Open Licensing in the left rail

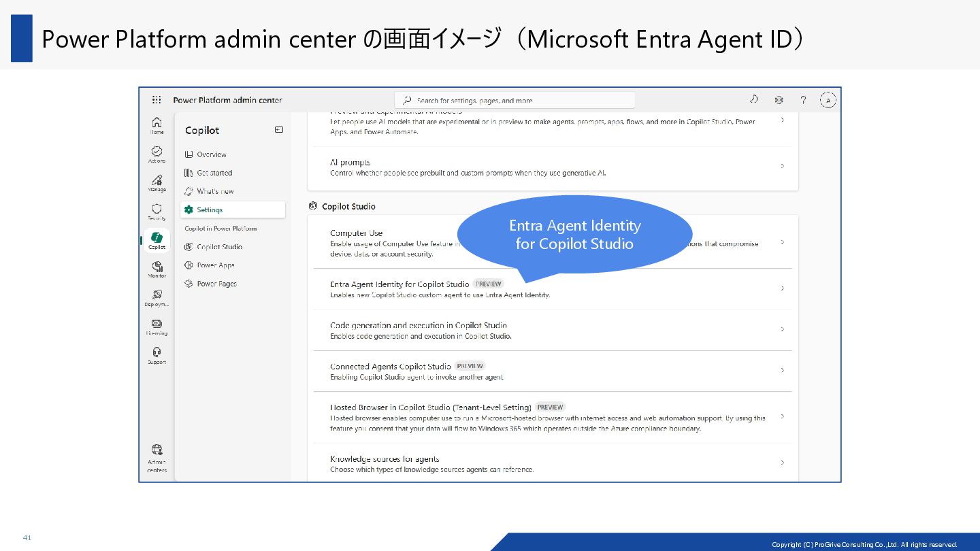[157, 327]
